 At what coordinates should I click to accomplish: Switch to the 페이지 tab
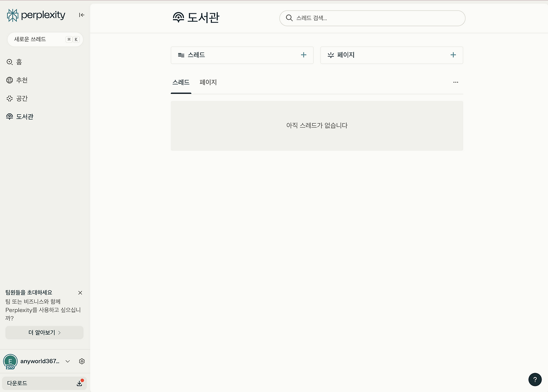pos(208,82)
